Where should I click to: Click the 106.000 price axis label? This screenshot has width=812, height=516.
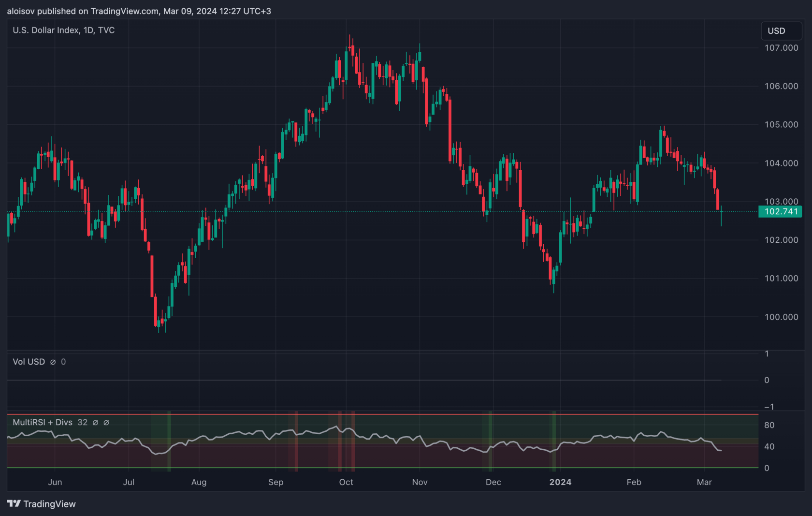pos(781,86)
